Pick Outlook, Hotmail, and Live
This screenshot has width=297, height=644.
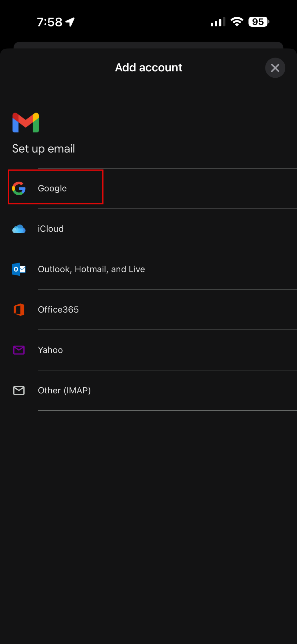click(x=91, y=269)
